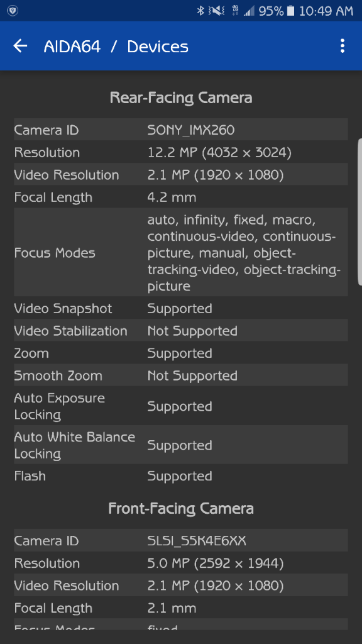Select the 5.0 MP Resolution row
The width and height of the screenshot is (362, 644).
[x=181, y=563]
